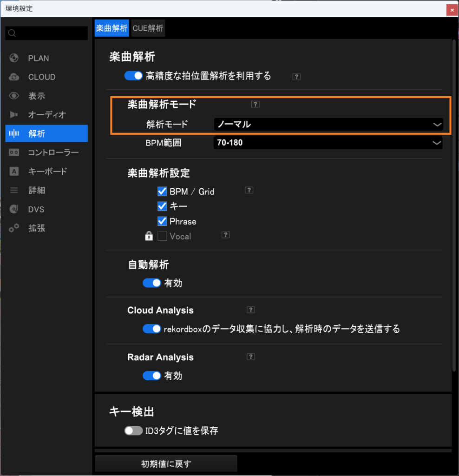The width and height of the screenshot is (459, 476).
Task: Uncheck the BPM / Grid checkbox
Action: pos(162,191)
